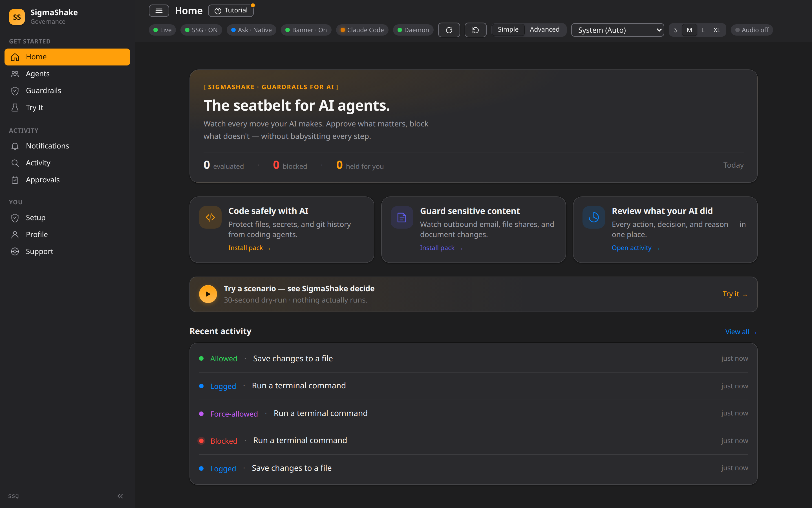Click the 'Today' label in hero card

(x=733, y=165)
